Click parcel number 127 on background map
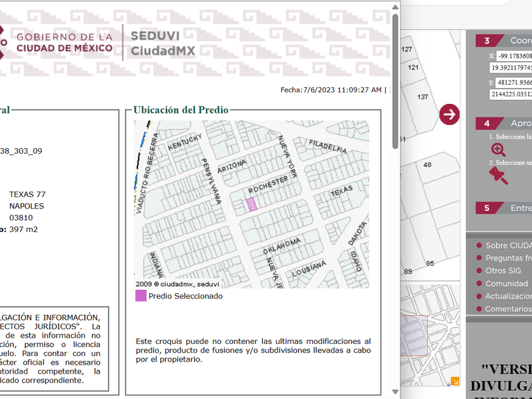Viewport: 532px width, 399px height. [407, 49]
